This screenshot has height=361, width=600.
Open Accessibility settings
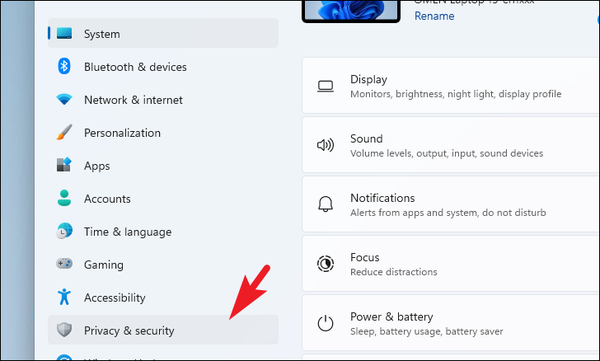(163, 297)
